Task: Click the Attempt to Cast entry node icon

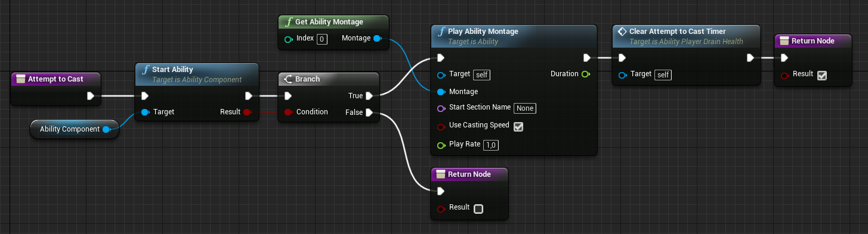Action: coord(20,79)
